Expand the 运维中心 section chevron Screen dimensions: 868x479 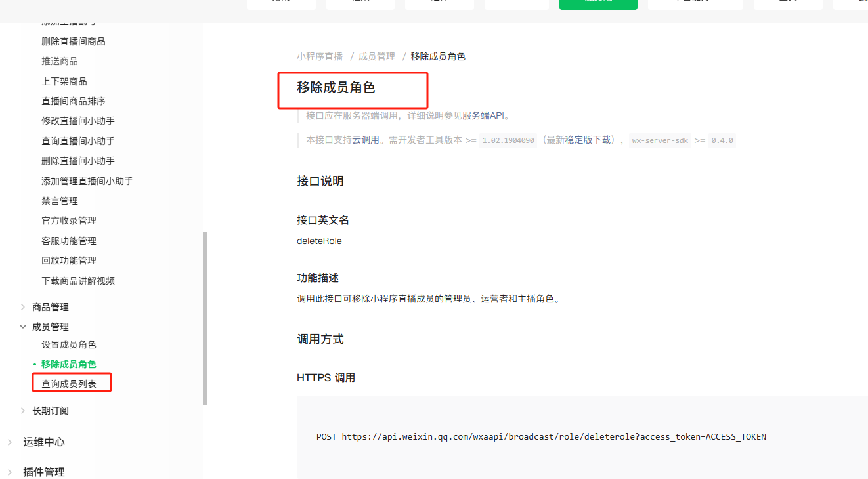[10, 442]
